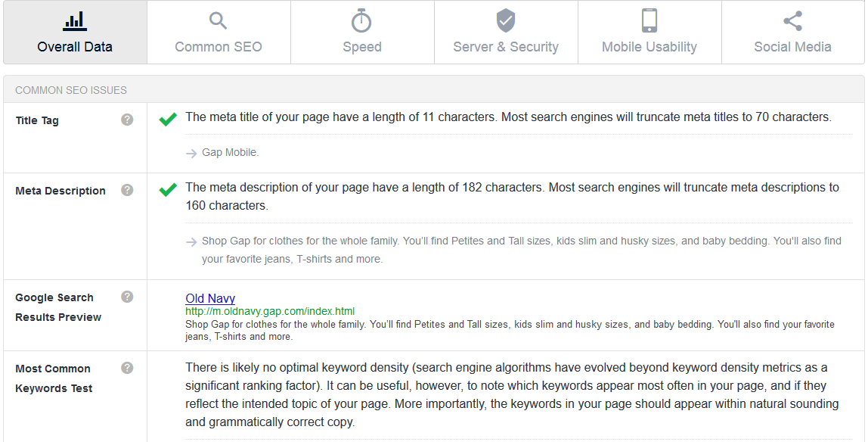Click the smartphone Mobile Usability icon

click(x=649, y=21)
